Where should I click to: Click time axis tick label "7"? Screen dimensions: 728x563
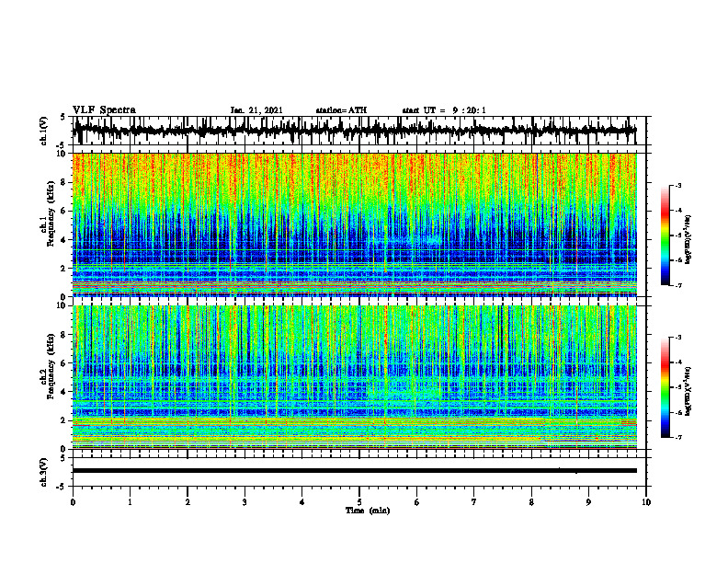tap(474, 502)
